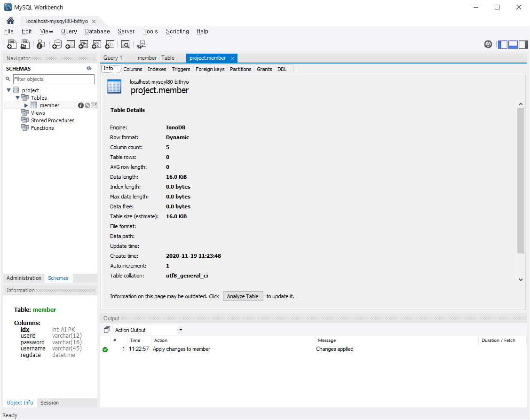Click the Table Details vertical scrollbar thumb
Image resolution: width=530 pixels, height=420 pixels.
[x=521, y=181]
